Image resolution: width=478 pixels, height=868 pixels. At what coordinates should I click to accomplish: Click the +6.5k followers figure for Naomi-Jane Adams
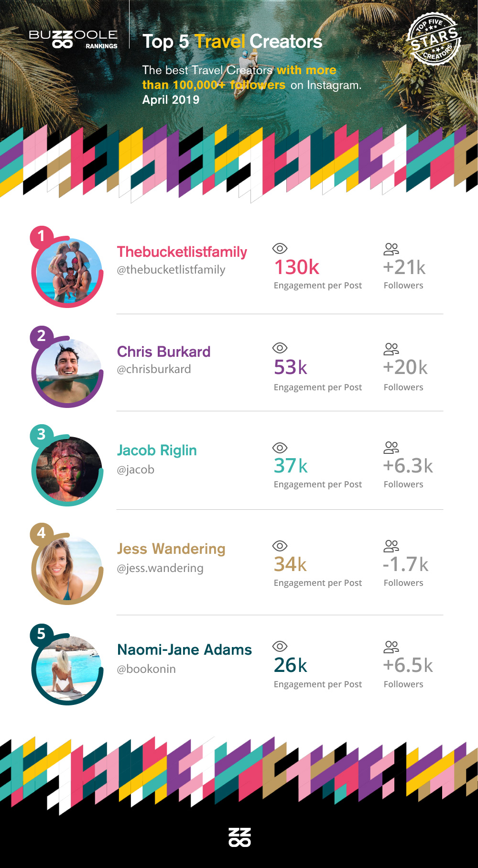[408, 665]
